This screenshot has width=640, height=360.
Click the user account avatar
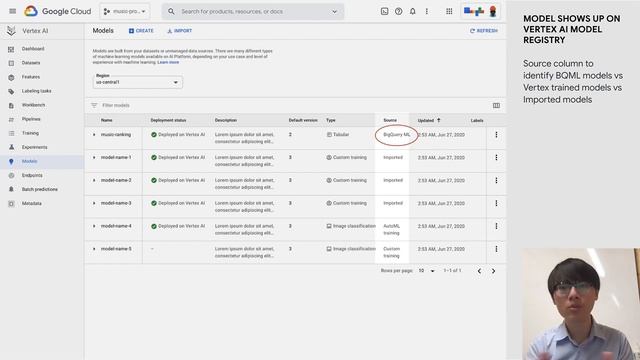coord(493,11)
